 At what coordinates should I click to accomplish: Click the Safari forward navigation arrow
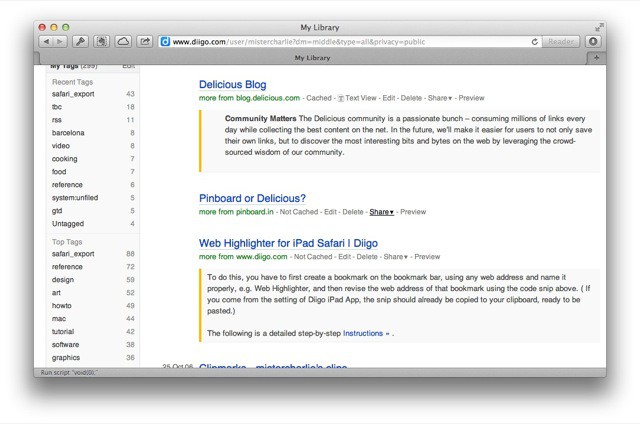(61, 42)
